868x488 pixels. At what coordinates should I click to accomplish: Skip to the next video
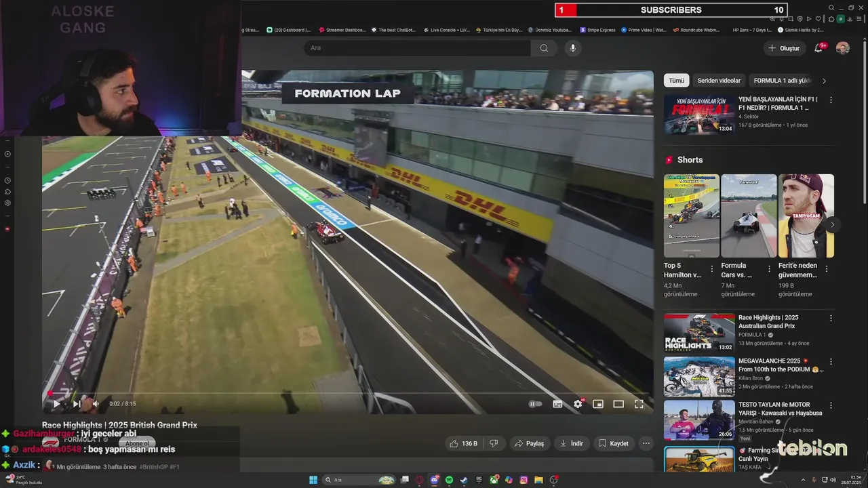click(77, 404)
